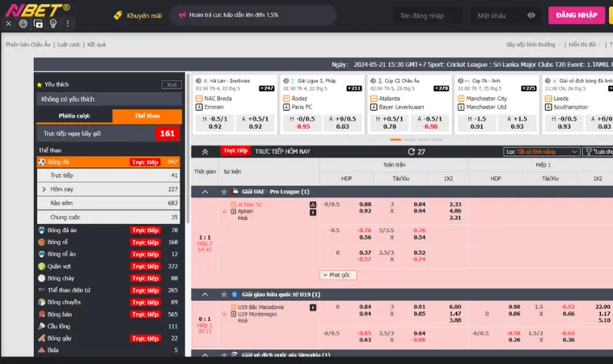613x364 pixels.
Task: Click the Bóng bàn table tennis icon
Action: pyautogui.click(x=41, y=314)
